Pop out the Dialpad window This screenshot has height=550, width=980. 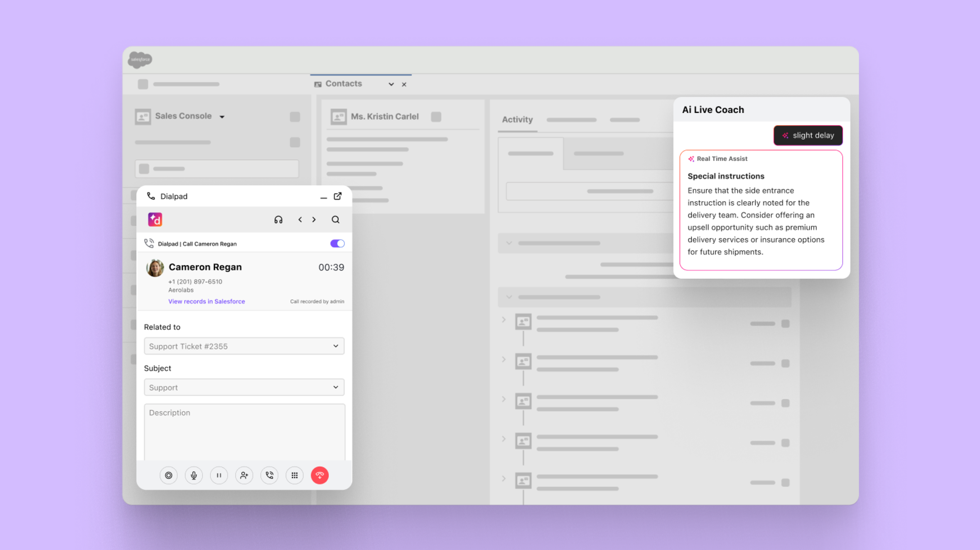point(337,196)
